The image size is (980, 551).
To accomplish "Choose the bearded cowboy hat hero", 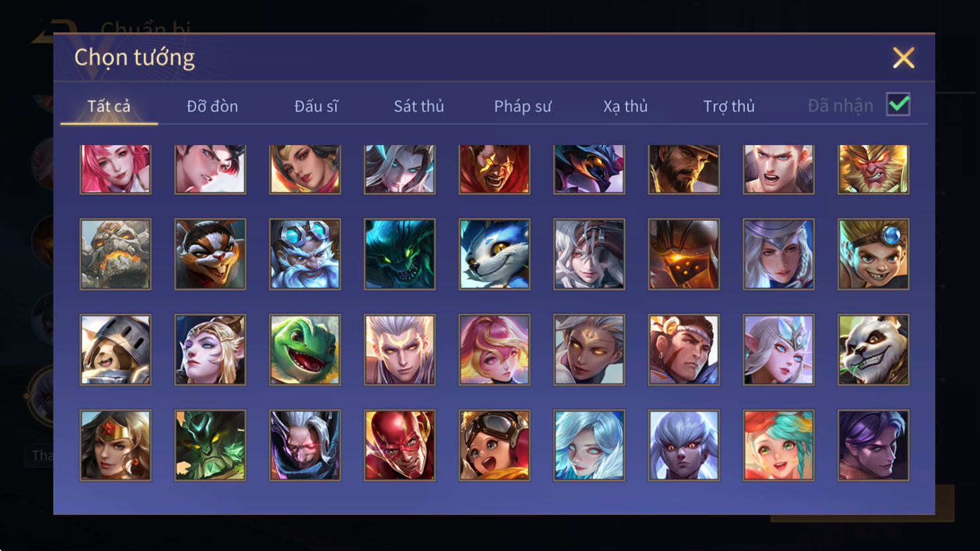I will (684, 169).
